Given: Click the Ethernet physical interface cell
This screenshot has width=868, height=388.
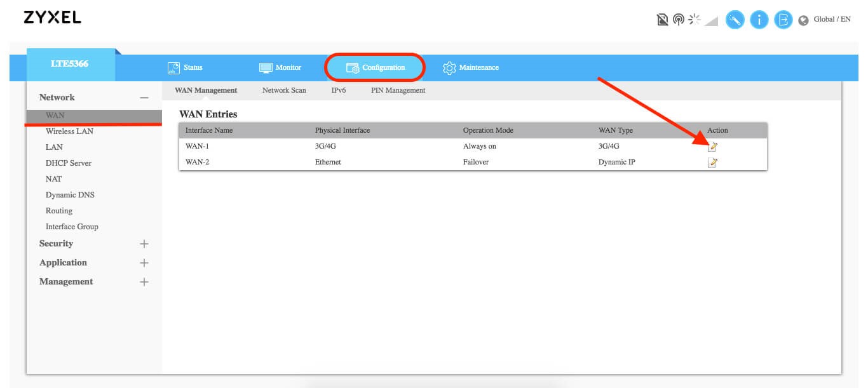Looking at the screenshot, I should point(328,162).
